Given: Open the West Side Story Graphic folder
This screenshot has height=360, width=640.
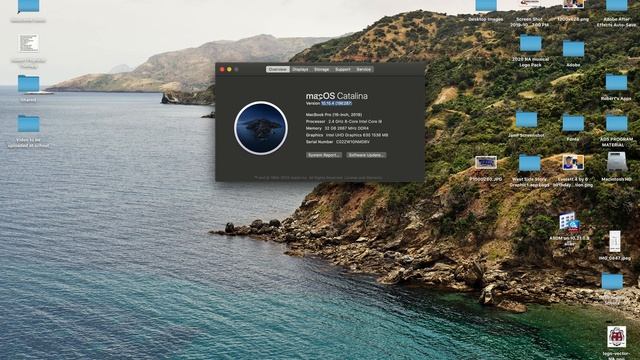Looking at the screenshot, I should [x=529, y=163].
